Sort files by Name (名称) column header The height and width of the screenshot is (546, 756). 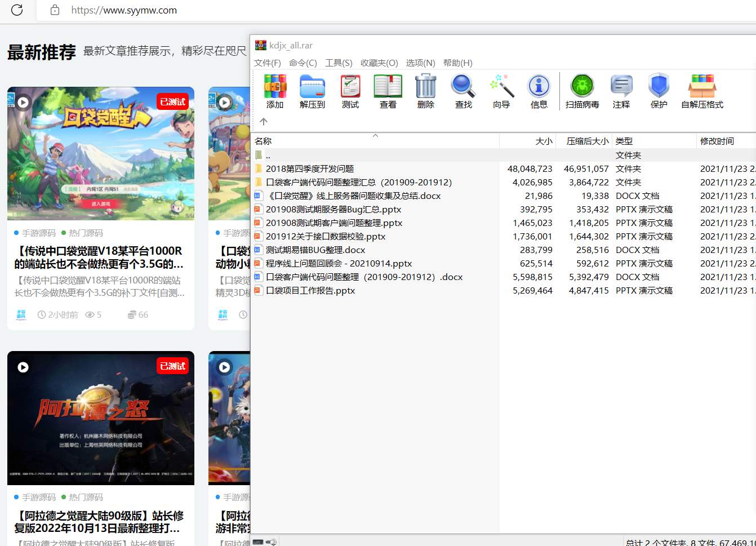(x=263, y=141)
